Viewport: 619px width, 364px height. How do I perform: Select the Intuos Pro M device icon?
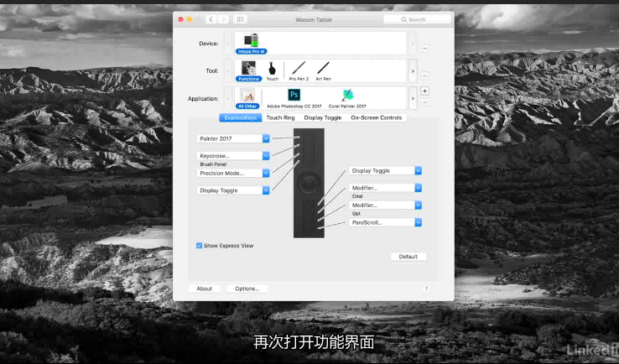pos(251,44)
